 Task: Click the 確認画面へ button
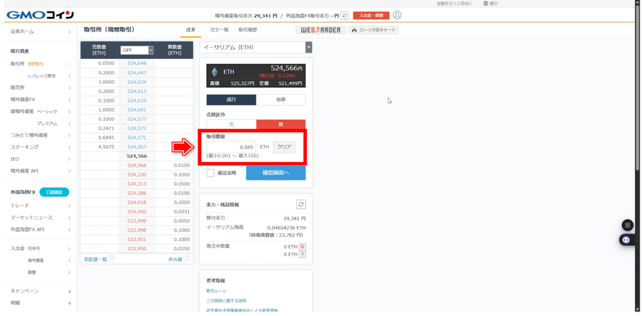click(275, 173)
